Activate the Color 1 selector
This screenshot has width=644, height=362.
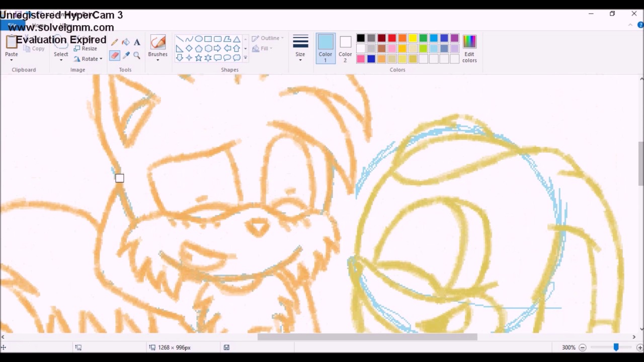[x=326, y=48]
